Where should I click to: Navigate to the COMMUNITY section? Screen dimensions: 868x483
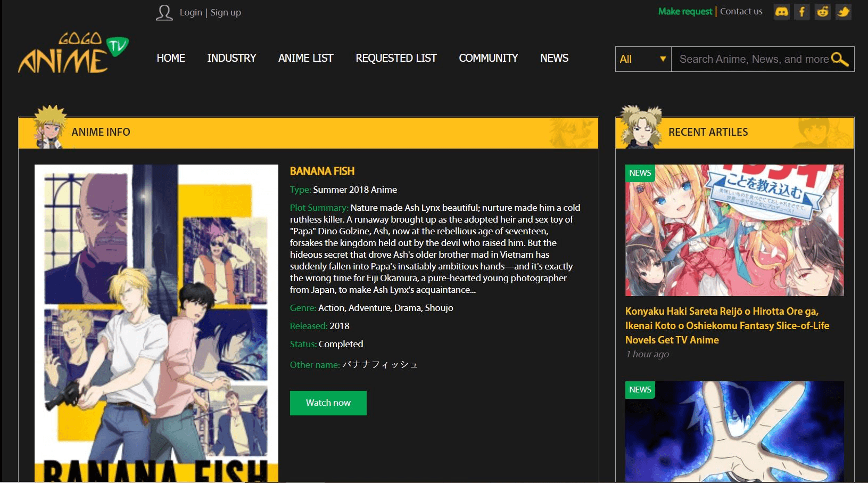coord(488,58)
